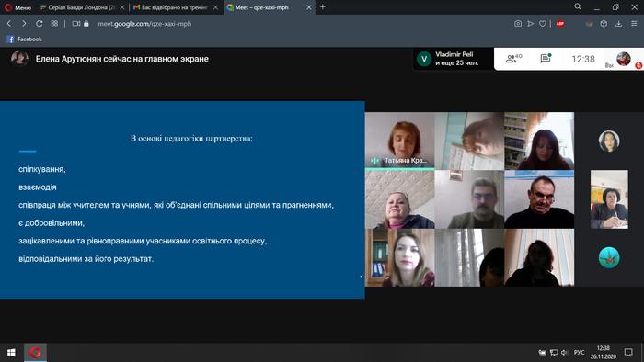The width and height of the screenshot is (644, 362).
Task: Open participants list showing 40 people
Action: pyautogui.click(x=513, y=59)
